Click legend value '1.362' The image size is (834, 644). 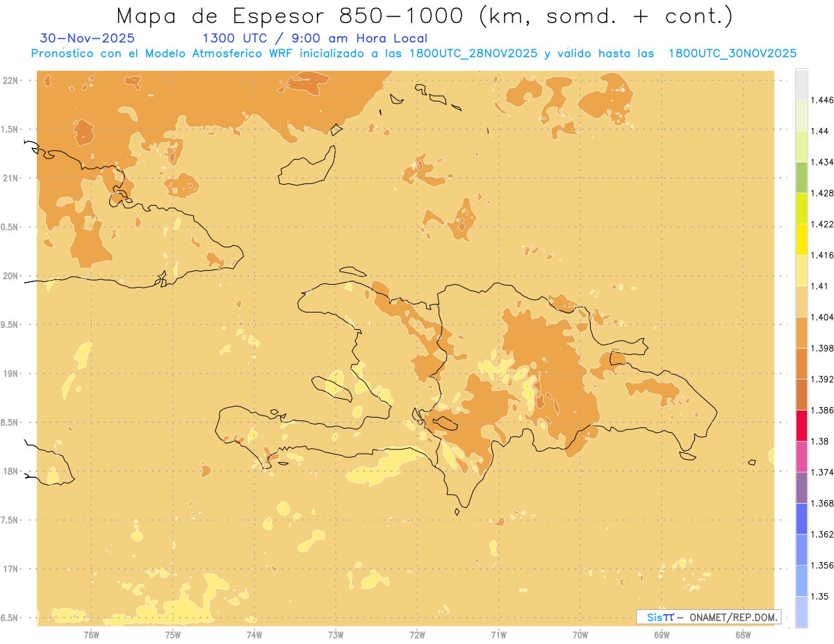tap(821, 534)
